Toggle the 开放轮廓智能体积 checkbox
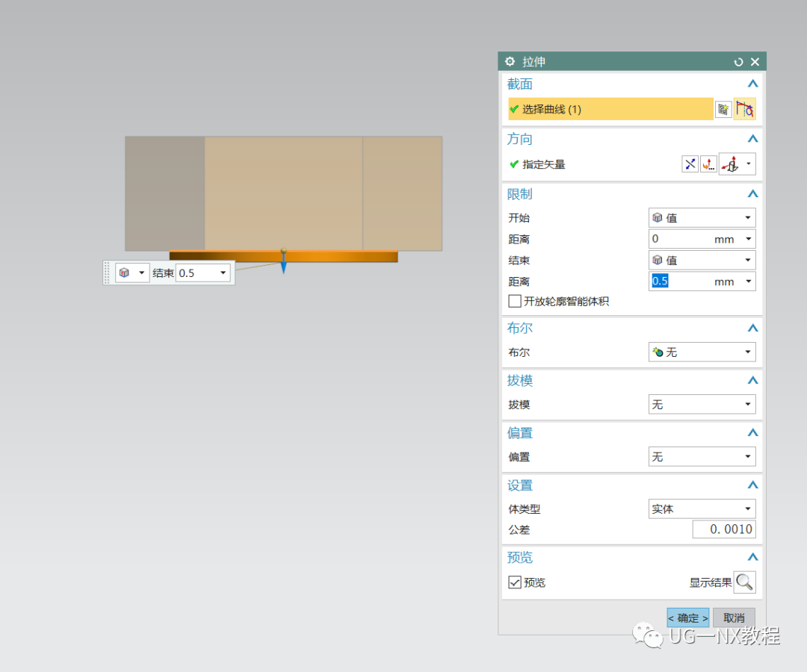 tap(515, 302)
